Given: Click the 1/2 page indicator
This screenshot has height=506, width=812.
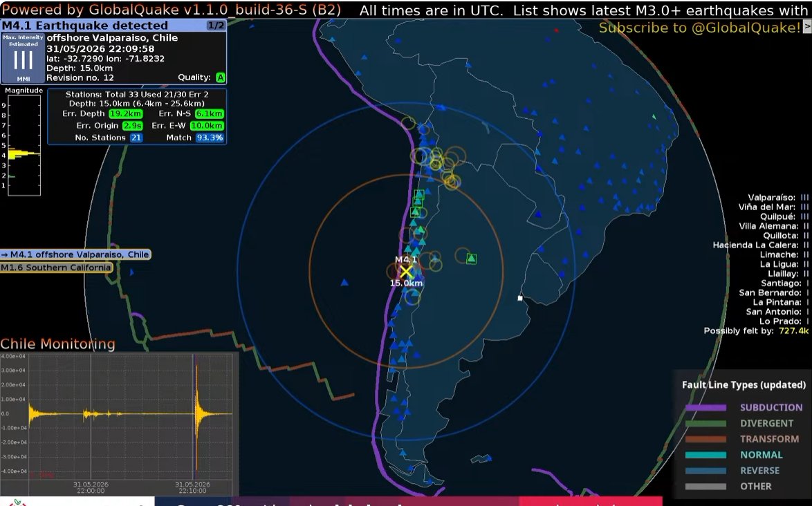Looking at the screenshot, I should tap(215, 26).
